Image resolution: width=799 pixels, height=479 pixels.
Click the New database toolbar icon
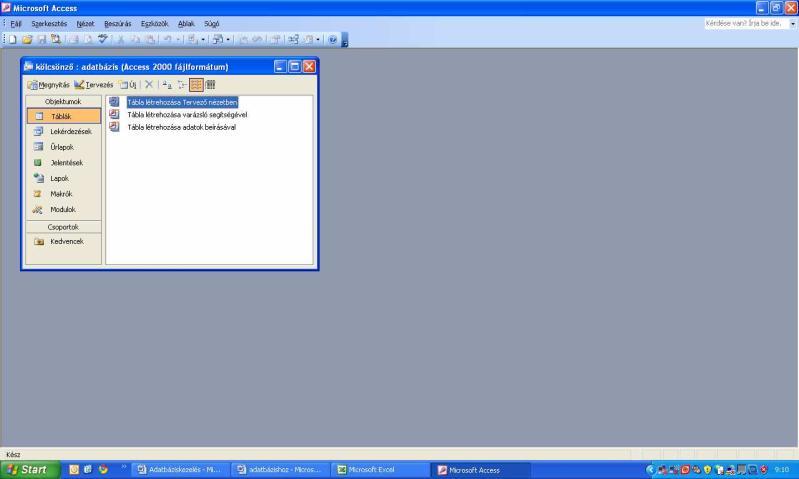12,39
